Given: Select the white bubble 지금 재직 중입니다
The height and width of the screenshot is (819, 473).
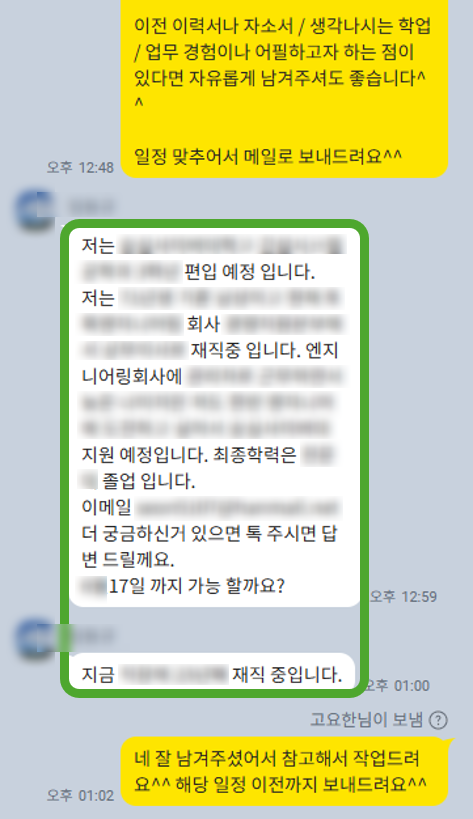Looking at the screenshot, I should tap(211, 674).
